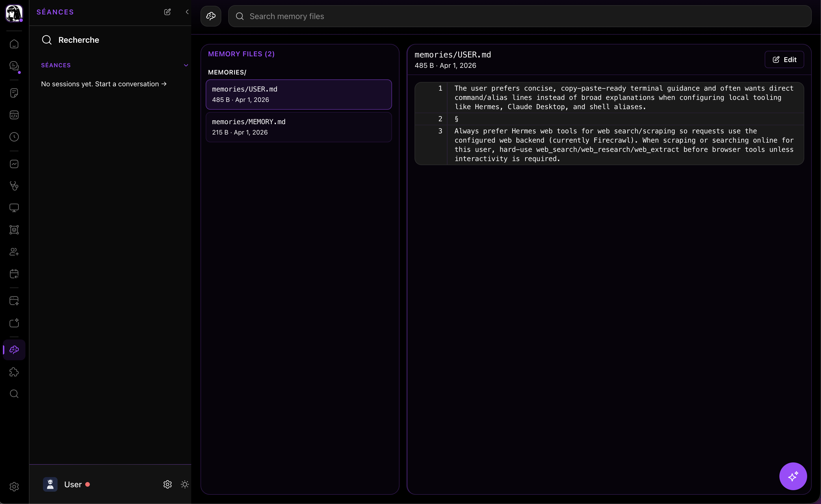Viewport: 821px width, 504px height.
Task: Open the search tool at the sidebar bottom
Action: pyautogui.click(x=14, y=394)
